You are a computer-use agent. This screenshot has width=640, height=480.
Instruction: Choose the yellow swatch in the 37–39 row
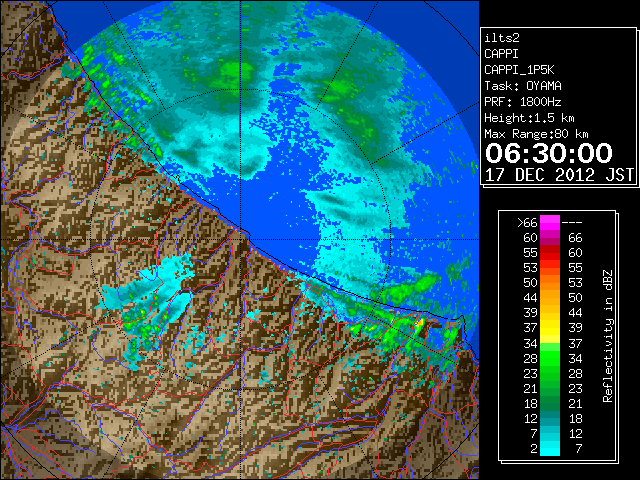(550, 328)
